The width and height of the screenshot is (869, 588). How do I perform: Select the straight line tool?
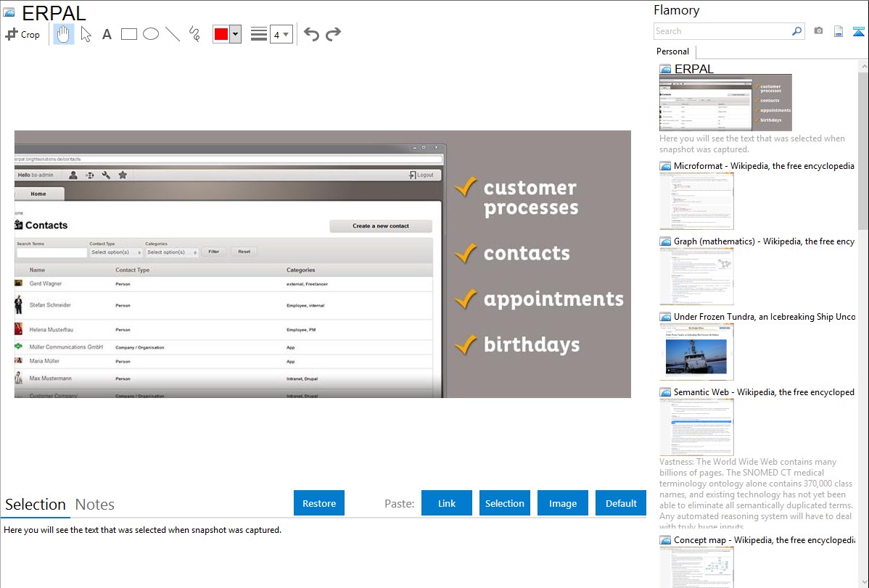tap(173, 34)
